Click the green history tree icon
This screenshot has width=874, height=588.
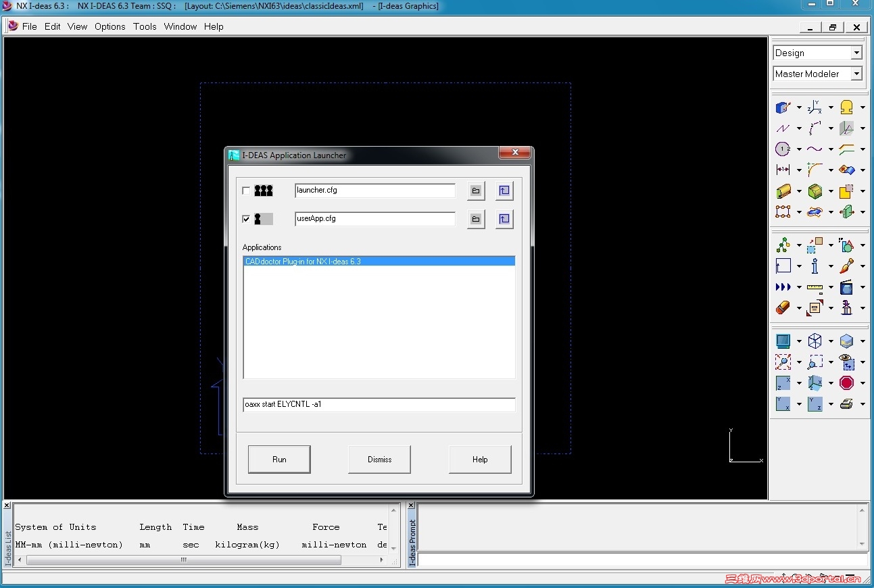(x=783, y=245)
